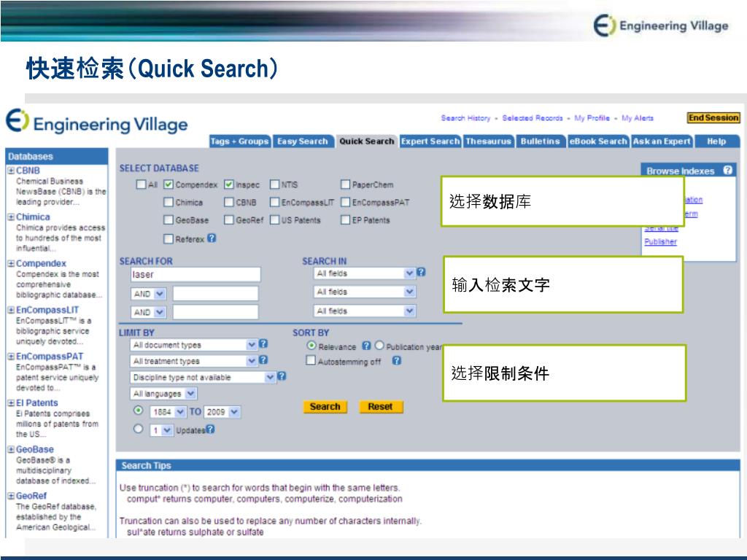Open the Bulletins tab

coord(541,141)
